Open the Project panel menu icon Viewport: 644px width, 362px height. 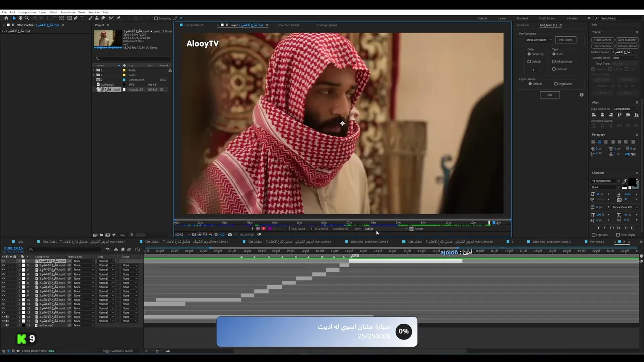(x=108, y=25)
